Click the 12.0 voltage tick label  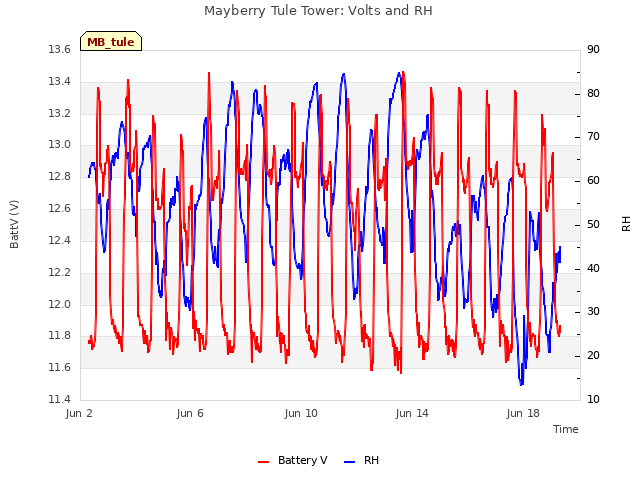[x=60, y=304]
